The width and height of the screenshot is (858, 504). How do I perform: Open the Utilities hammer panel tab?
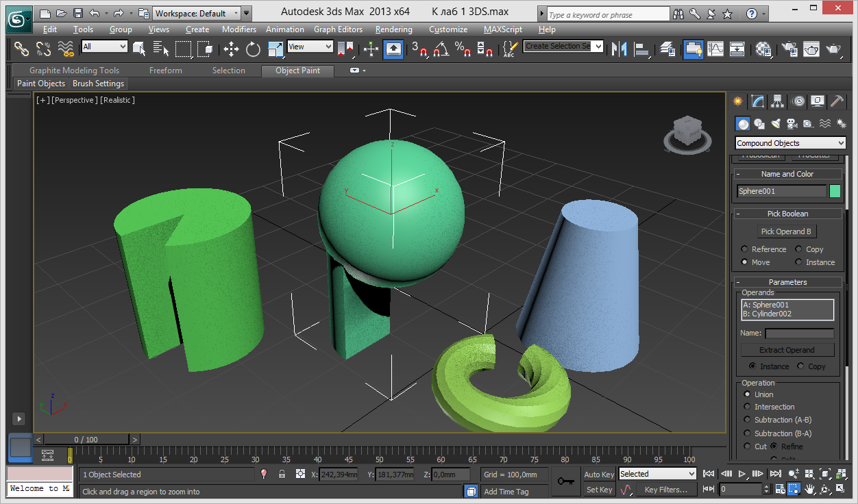837,101
